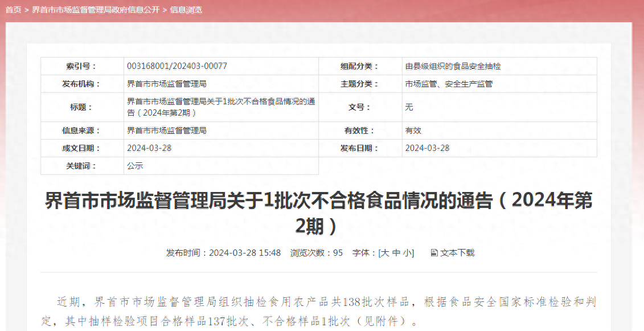Click the 文号 value 无
Viewport: 644px width, 331px height.
pyautogui.click(x=409, y=107)
